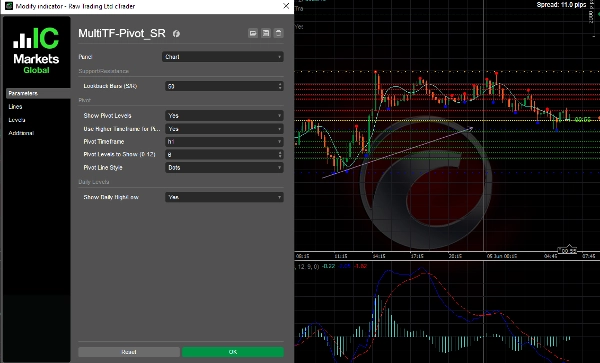The width and height of the screenshot is (600, 363).
Task: Click the save parameters disk icon
Action: 266,33
